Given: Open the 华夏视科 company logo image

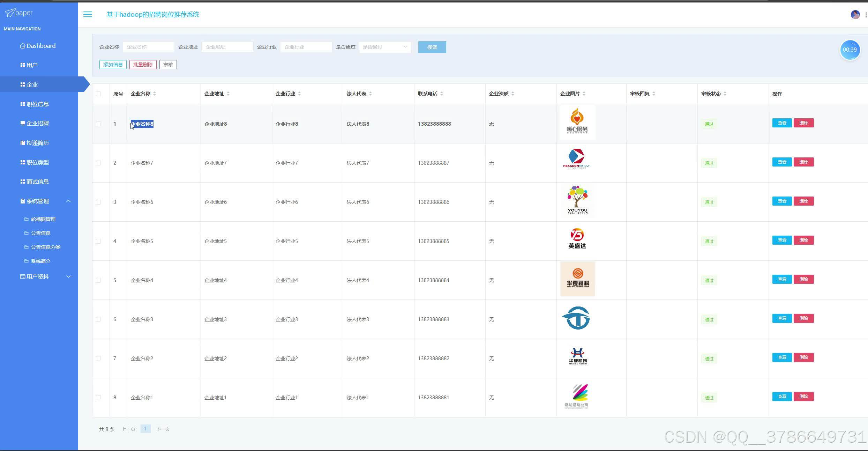Looking at the screenshot, I should (577, 279).
